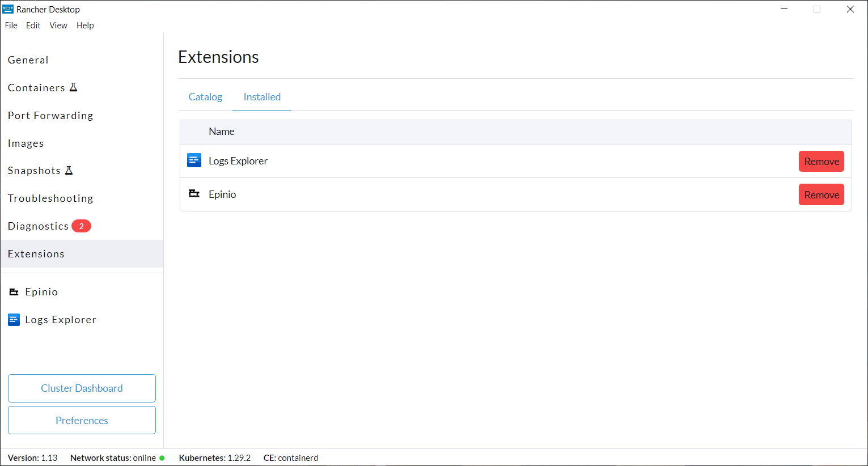Click the Rancher Desktop title bar icon
Image resolution: width=868 pixels, height=466 pixels.
pyautogui.click(x=8, y=9)
